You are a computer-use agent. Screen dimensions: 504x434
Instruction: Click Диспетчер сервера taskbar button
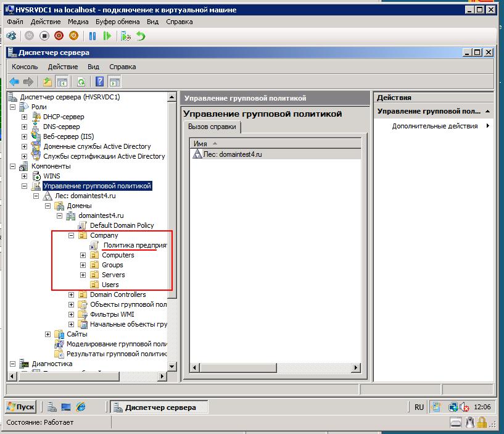coord(159,407)
